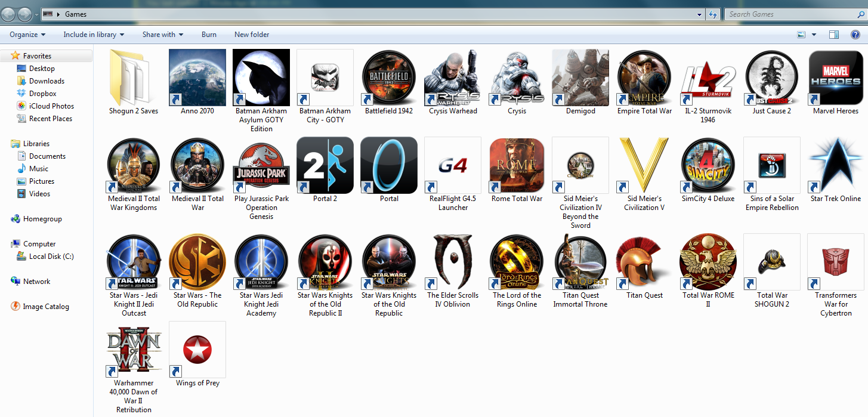Open the view options dropdown arrow
The image size is (868, 417).
814,35
